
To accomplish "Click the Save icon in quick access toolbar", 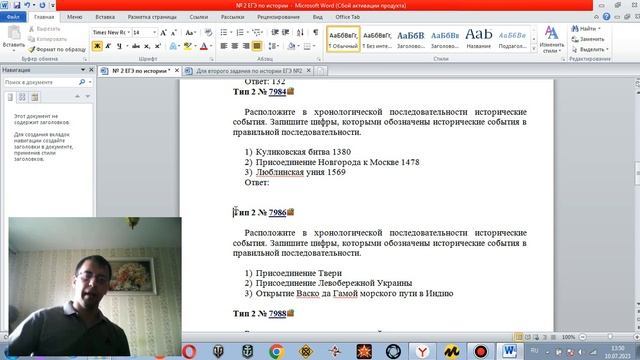I will tap(17, 5).
